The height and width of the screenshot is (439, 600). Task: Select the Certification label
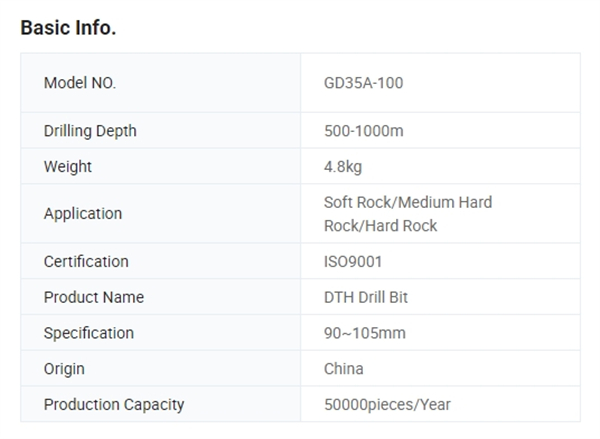[86, 261]
